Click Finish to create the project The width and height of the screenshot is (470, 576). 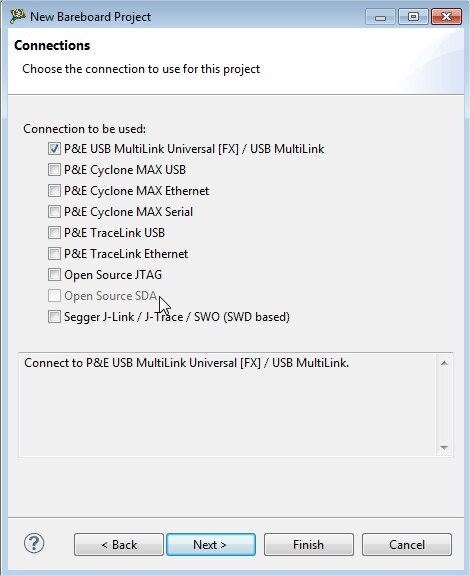(x=309, y=544)
